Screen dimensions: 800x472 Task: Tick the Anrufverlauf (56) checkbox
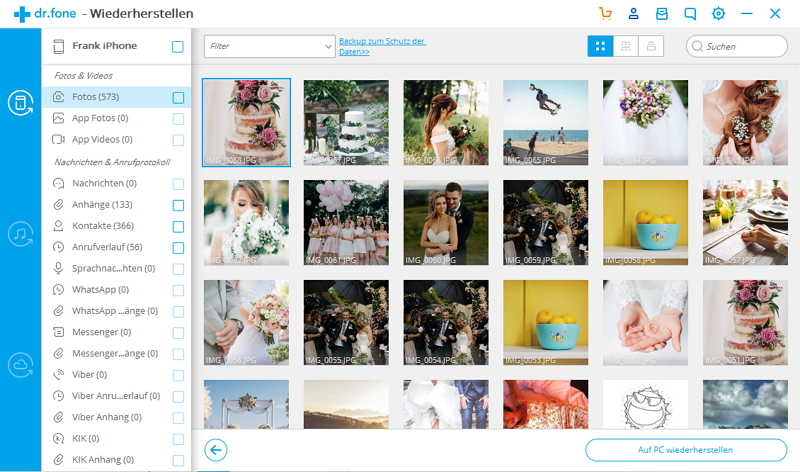[178, 248]
